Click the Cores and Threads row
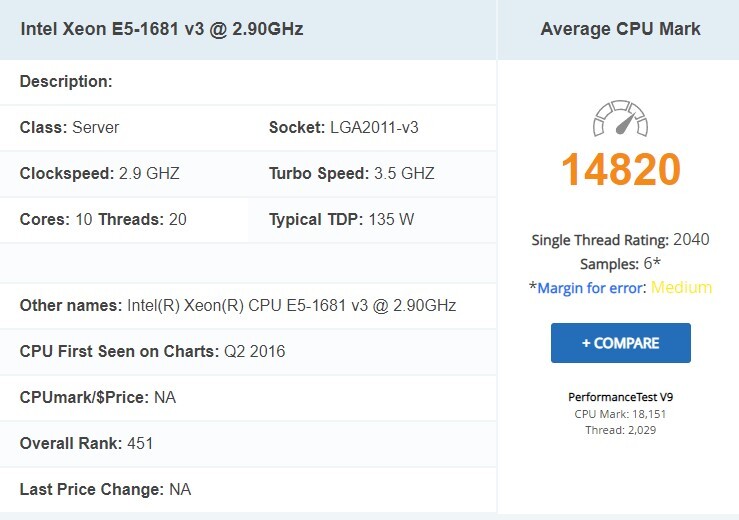739x520 pixels. pyautogui.click(x=103, y=219)
